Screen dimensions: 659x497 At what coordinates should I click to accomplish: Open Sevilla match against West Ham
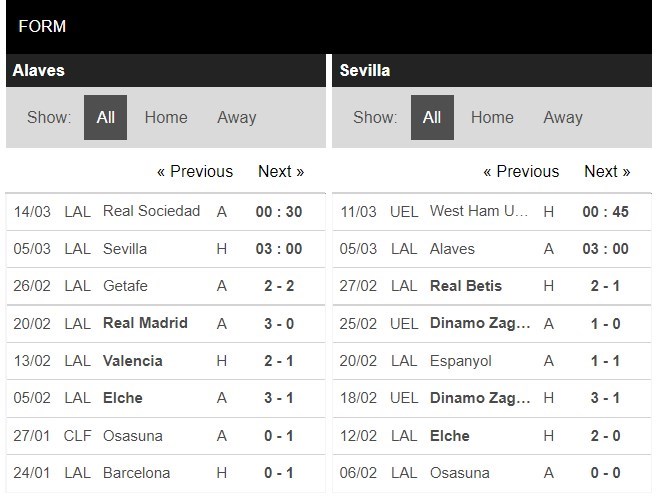(x=492, y=212)
